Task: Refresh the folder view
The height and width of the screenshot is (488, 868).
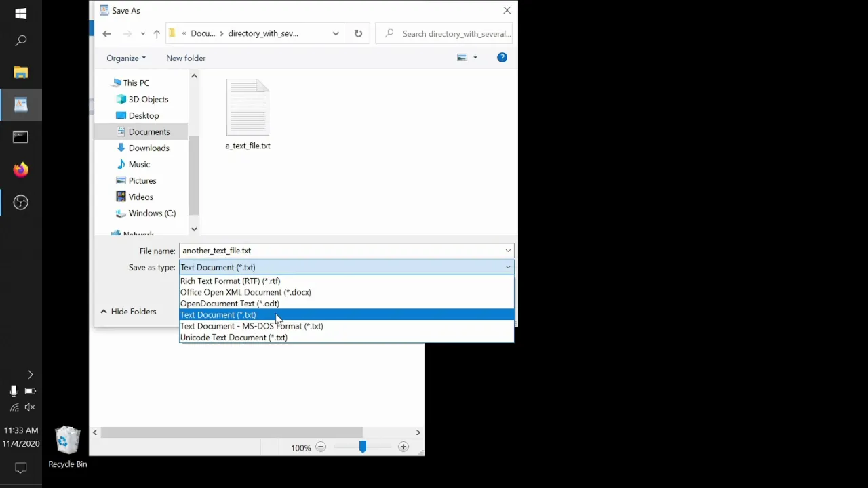Action: pyautogui.click(x=358, y=33)
